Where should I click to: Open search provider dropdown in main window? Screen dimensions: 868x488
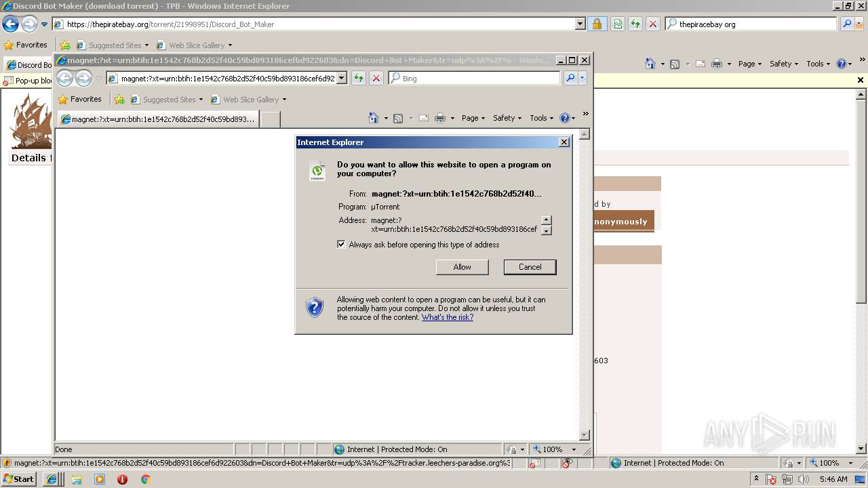pyautogui.click(x=859, y=24)
